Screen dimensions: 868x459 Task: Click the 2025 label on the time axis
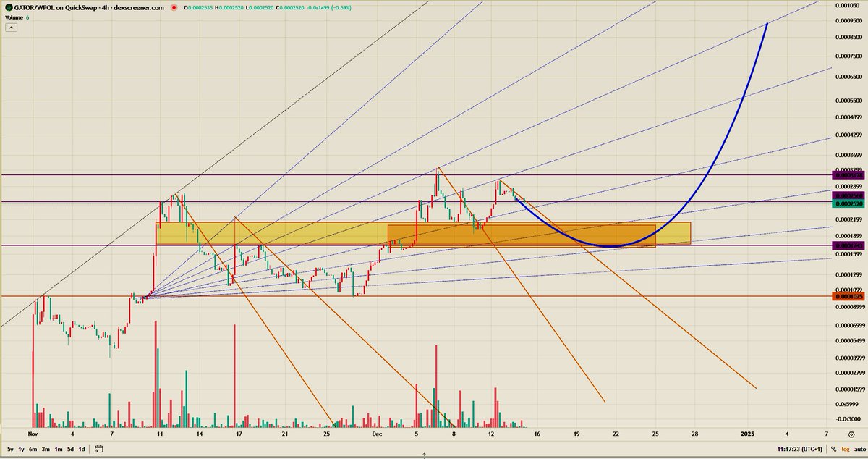point(748,433)
